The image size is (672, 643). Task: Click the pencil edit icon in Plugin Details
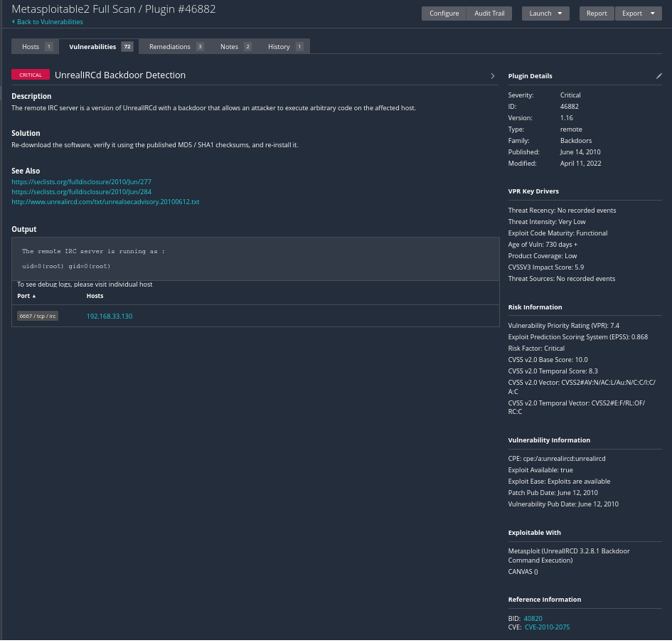tap(658, 76)
